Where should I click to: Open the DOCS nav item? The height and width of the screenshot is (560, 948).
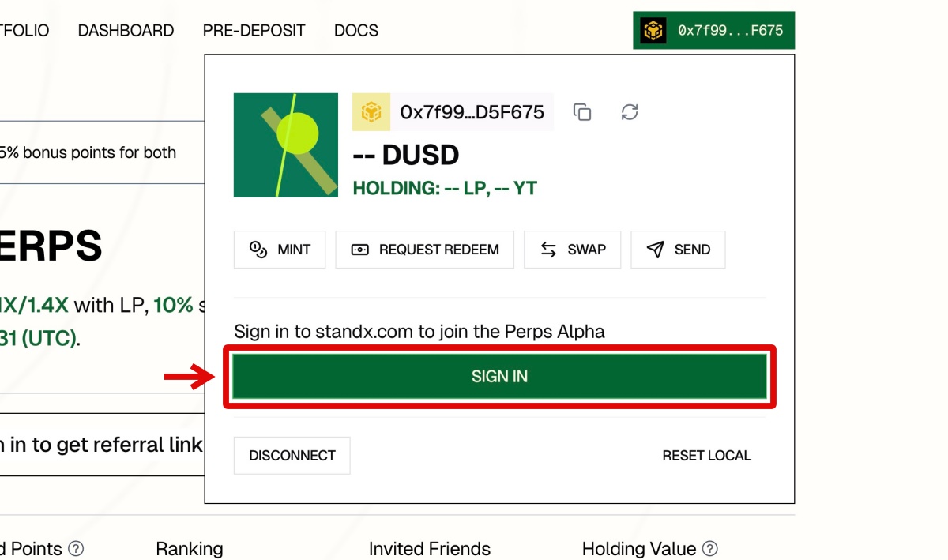[x=356, y=31]
